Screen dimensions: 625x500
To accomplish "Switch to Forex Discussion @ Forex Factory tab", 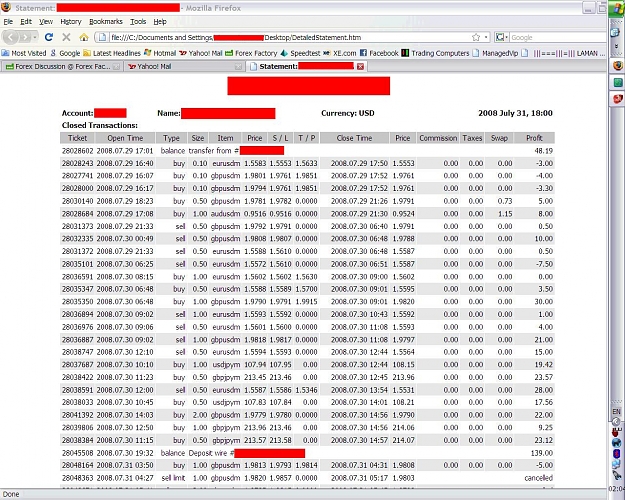I will click(x=62, y=67).
